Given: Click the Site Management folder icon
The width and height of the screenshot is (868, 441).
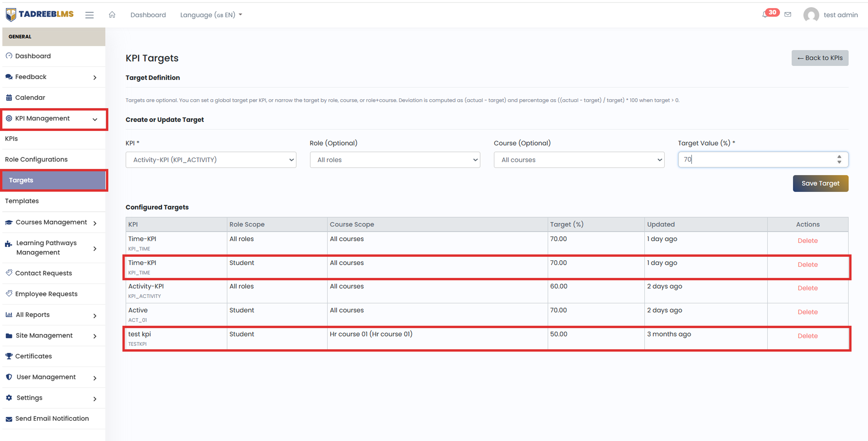Looking at the screenshot, I should click(x=9, y=336).
